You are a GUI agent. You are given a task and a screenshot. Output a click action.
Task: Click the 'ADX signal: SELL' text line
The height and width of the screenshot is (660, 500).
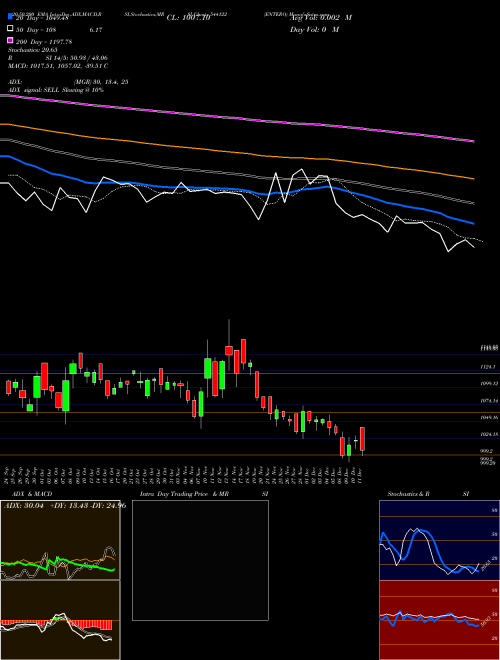coord(56,90)
